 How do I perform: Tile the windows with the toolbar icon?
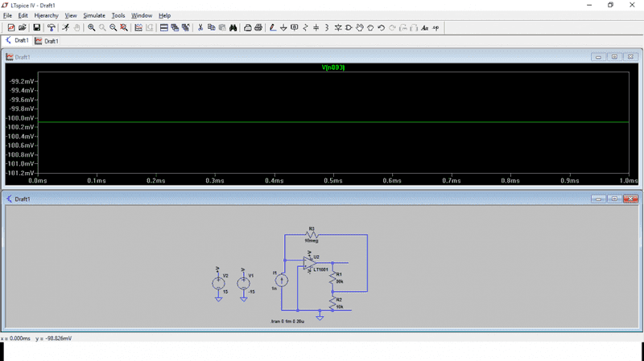pos(164,27)
